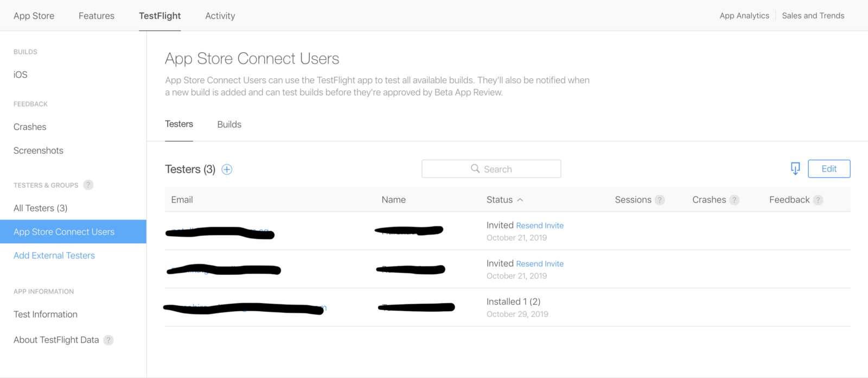Open help icon next to Testers & Groups
Image resolution: width=868 pixels, height=378 pixels.
click(88, 185)
